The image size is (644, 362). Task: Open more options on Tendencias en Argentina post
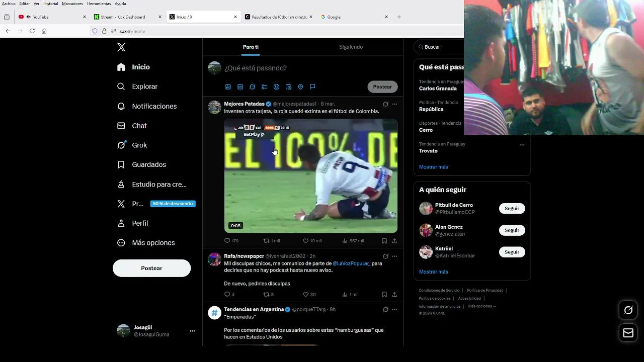(394, 310)
